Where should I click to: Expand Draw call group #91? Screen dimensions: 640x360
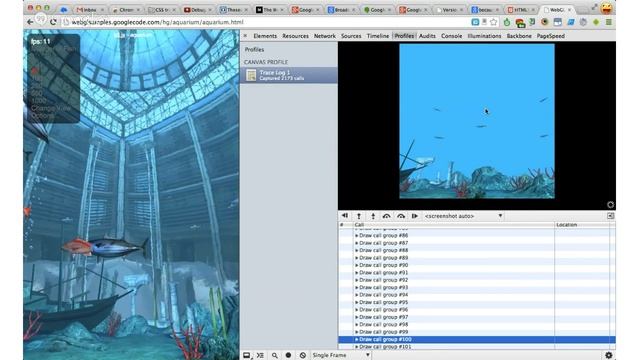click(x=356, y=273)
